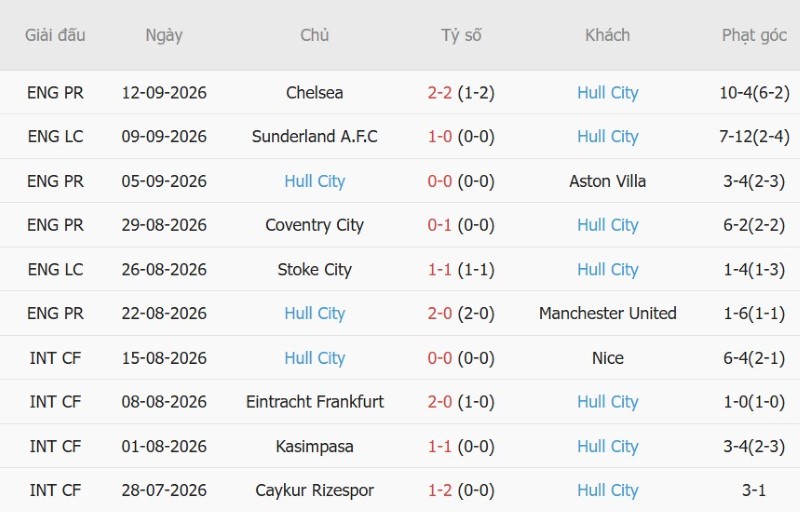Click the Ngày column header
Viewport: 800px width, 512px height.
point(164,36)
